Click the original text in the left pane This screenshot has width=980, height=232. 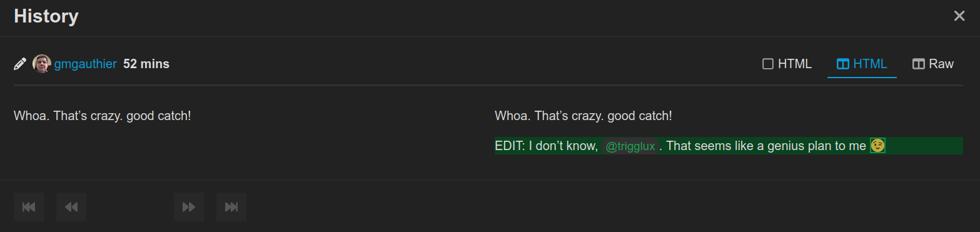coord(103,116)
